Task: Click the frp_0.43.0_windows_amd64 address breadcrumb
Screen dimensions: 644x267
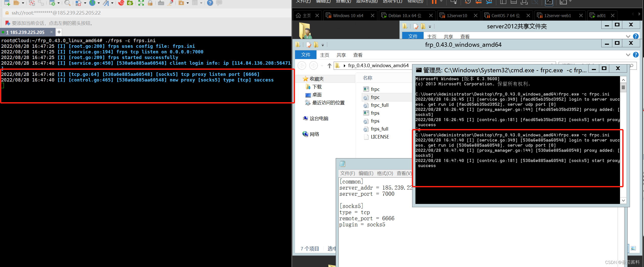Action: [x=378, y=66]
